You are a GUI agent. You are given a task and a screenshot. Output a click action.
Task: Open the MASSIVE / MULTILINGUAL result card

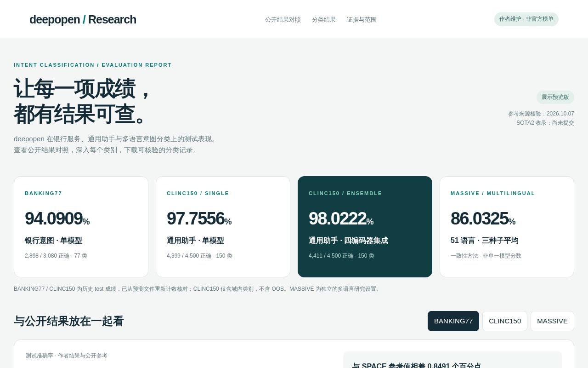(x=507, y=227)
